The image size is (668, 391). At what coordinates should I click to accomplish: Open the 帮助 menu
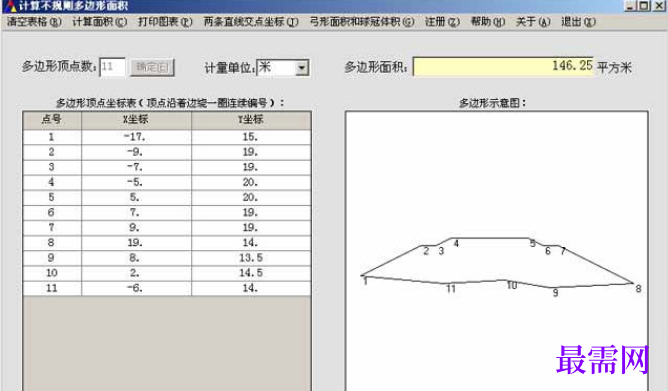coord(488,22)
